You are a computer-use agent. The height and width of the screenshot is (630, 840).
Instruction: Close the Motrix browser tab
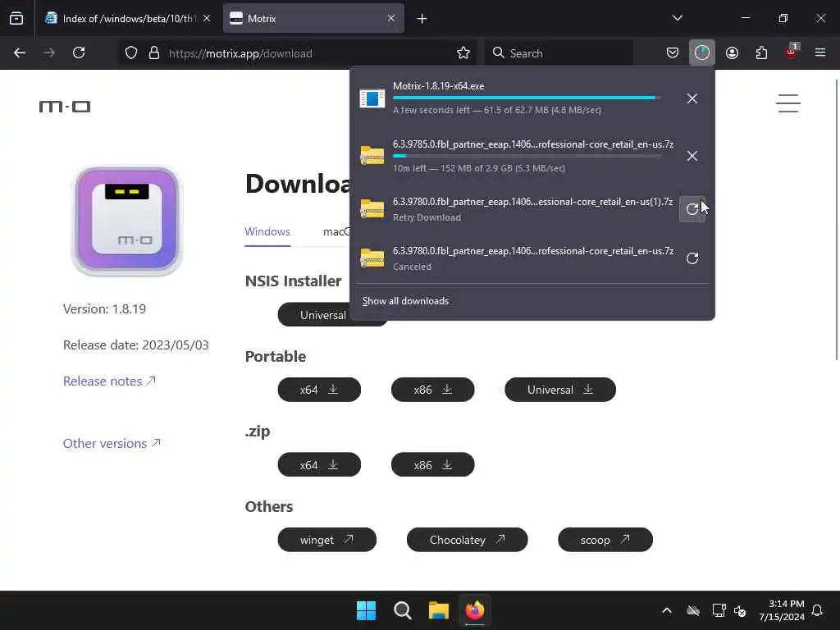pos(391,18)
